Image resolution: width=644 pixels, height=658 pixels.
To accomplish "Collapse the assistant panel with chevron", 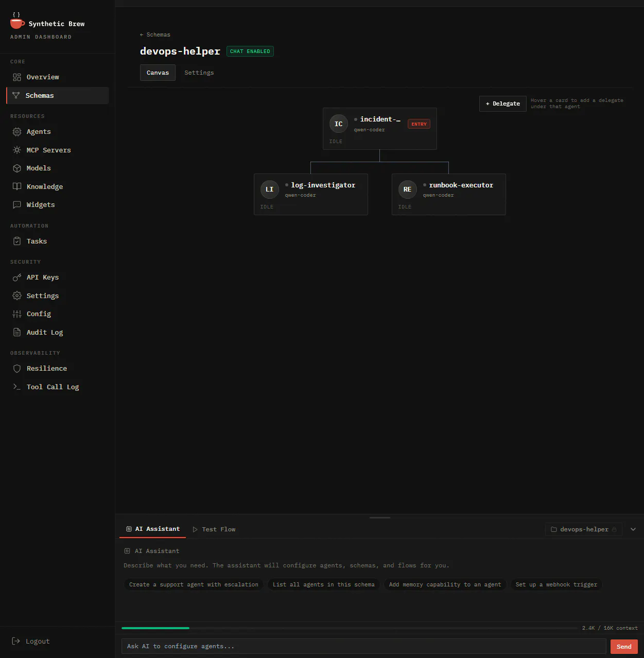I will click(x=633, y=529).
